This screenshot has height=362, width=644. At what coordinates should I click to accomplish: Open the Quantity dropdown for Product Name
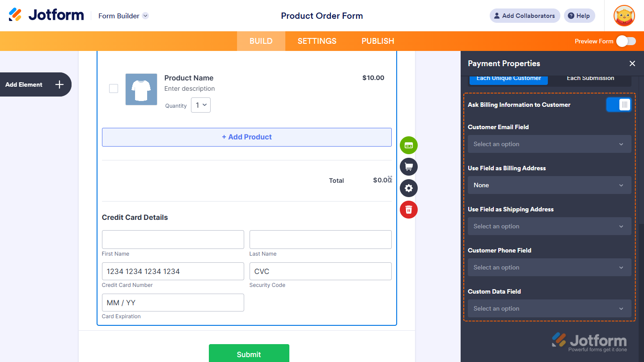(x=200, y=105)
